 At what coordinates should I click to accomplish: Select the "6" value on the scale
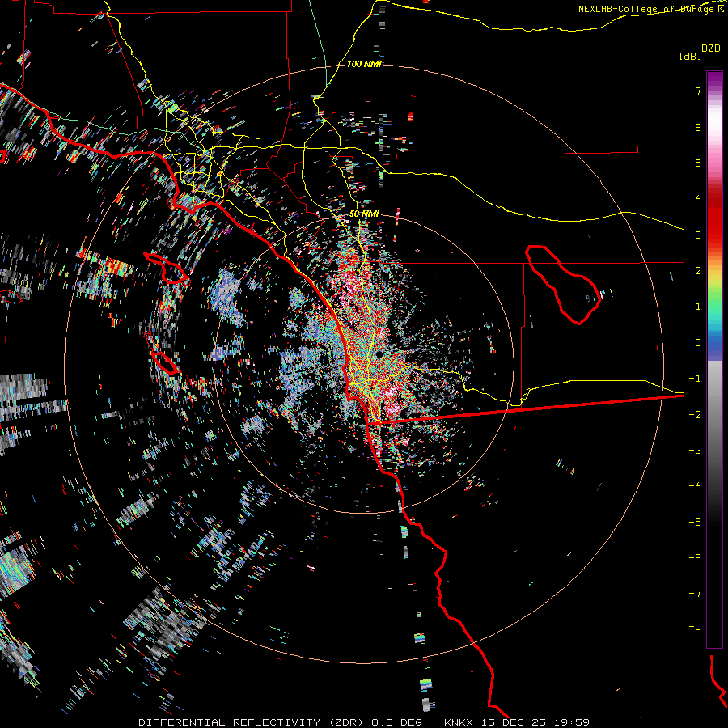point(698,127)
